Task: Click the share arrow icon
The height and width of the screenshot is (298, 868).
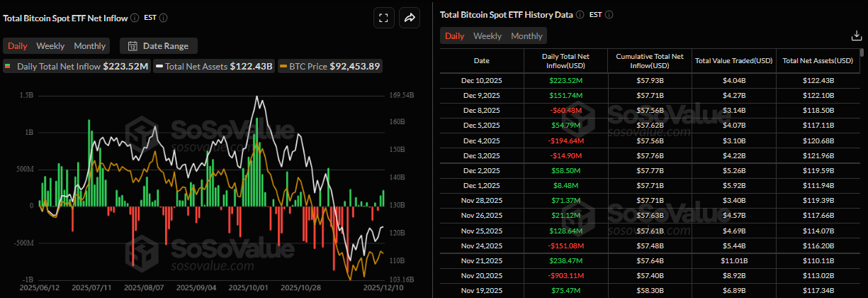Action: click(x=410, y=18)
